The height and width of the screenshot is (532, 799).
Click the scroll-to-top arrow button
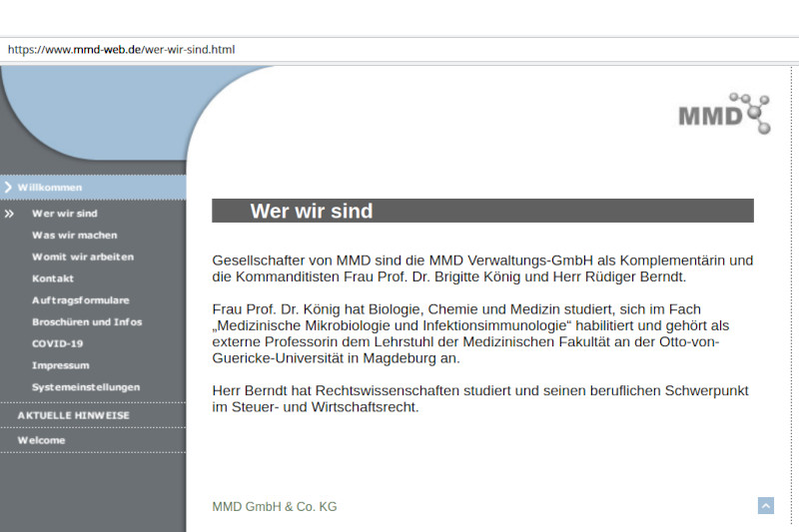765,505
